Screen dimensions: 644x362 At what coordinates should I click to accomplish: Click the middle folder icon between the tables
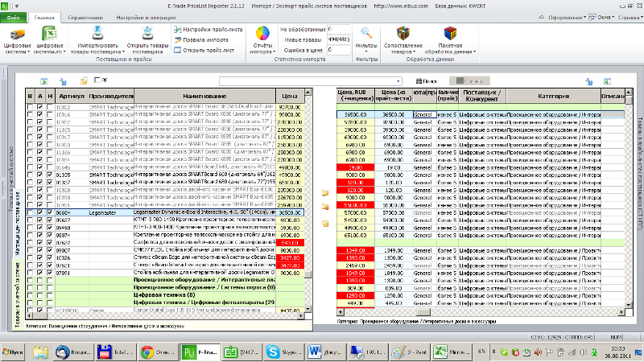coord(325,207)
